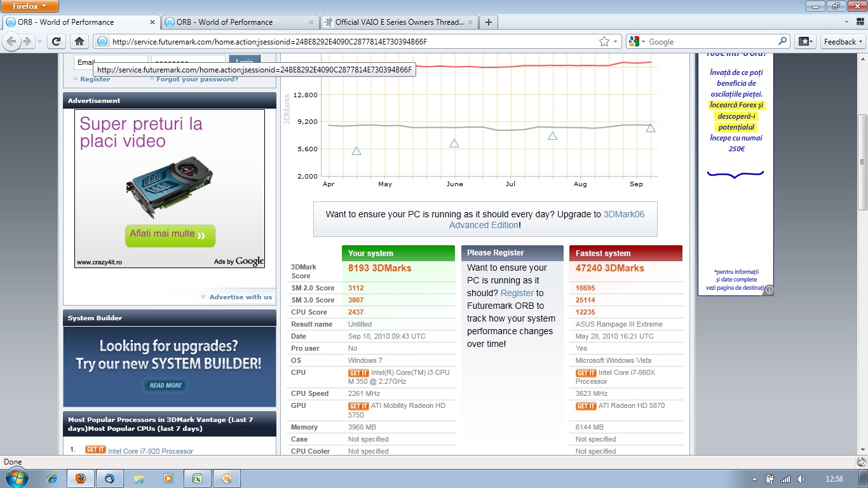Viewport: 868px width, 488px height.
Task: Open Advertise with us link
Action: [x=241, y=297]
